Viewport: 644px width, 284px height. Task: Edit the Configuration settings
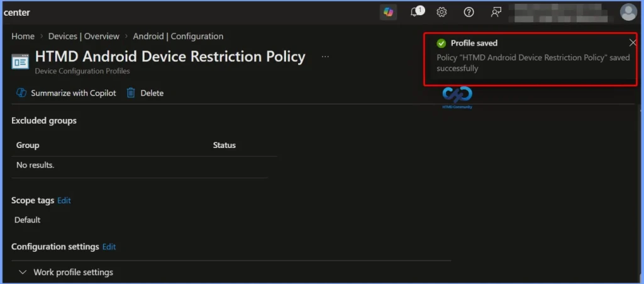click(x=109, y=247)
